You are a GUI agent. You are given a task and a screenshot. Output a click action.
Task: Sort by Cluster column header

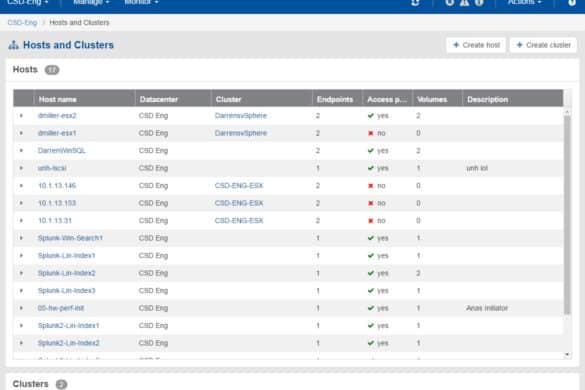[x=262, y=100]
